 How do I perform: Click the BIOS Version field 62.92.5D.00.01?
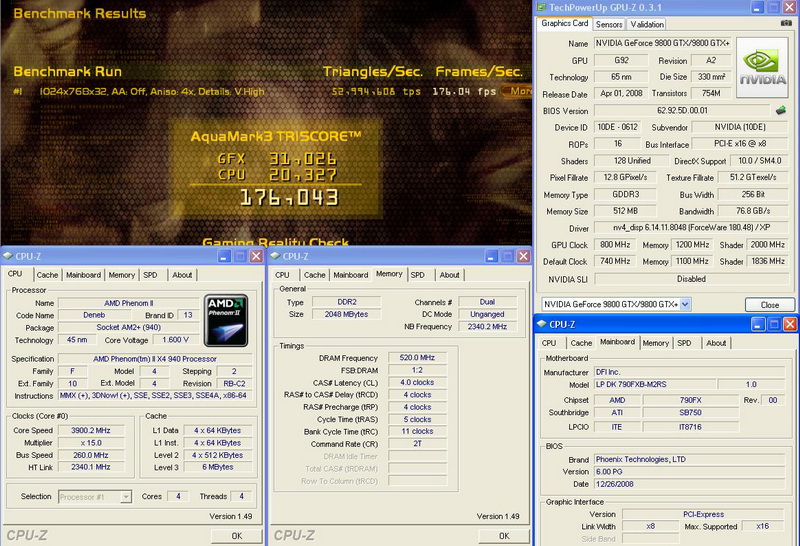point(682,110)
